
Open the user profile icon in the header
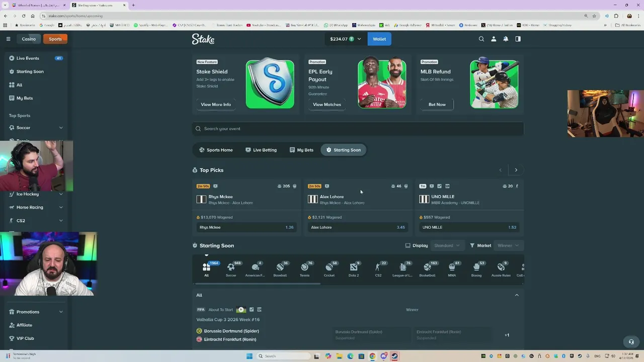click(x=494, y=39)
